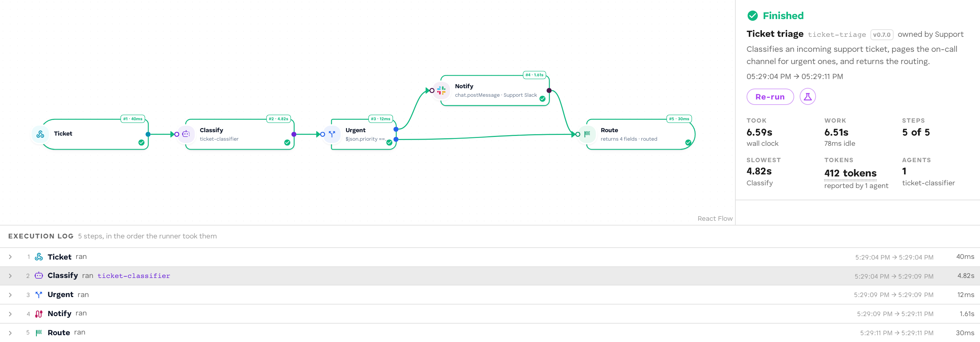The image size is (980, 342).
Task: Open the React Flow attribution link
Action: point(715,218)
